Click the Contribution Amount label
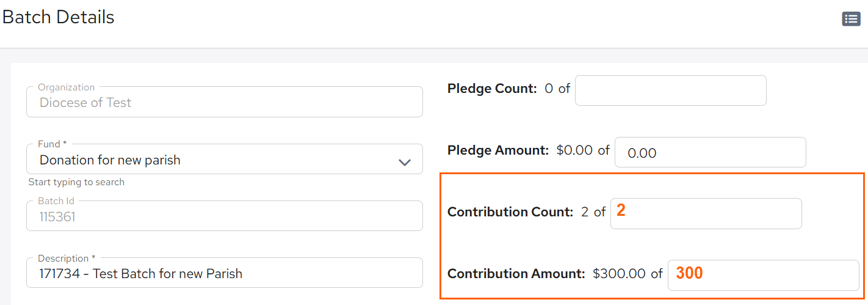Screen dimensions: 868x305 [516, 274]
